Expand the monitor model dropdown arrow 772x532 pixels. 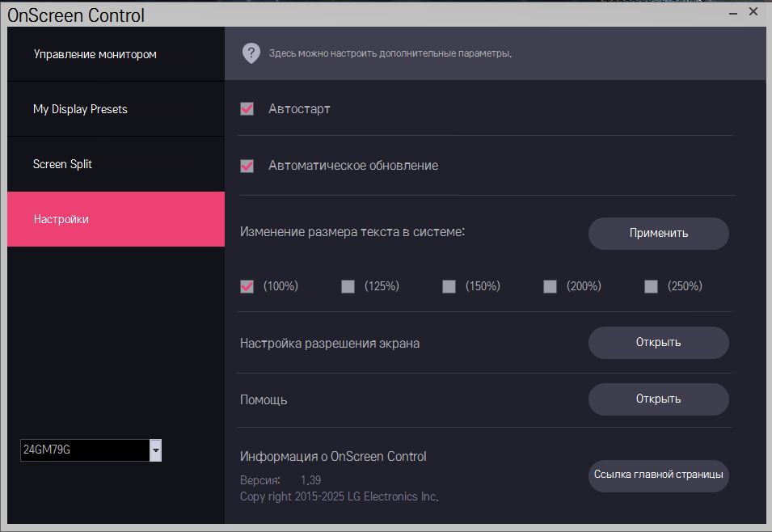click(156, 450)
